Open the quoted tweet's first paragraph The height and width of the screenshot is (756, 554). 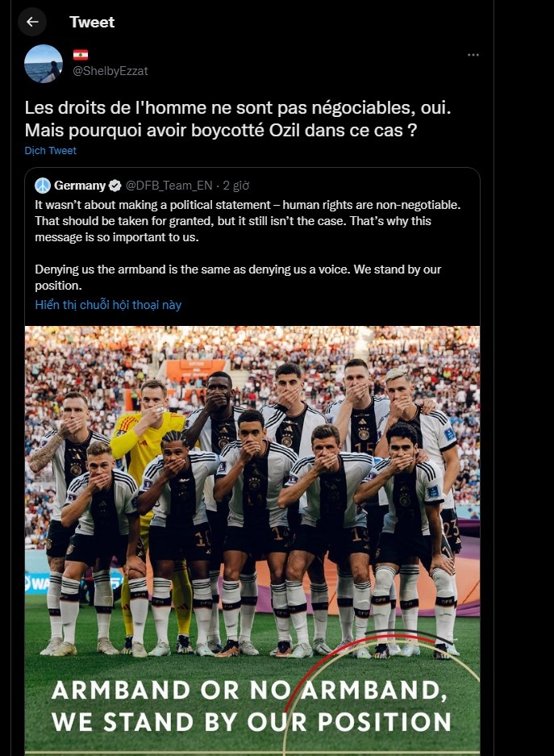pos(248,221)
